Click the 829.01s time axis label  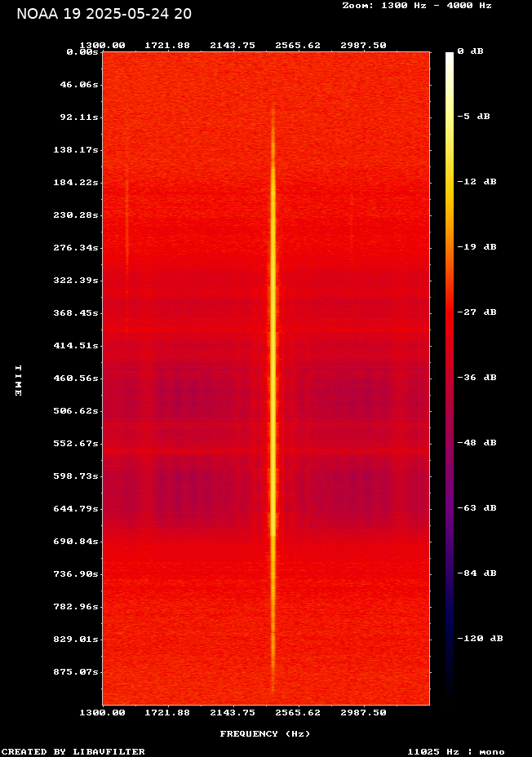tap(76, 640)
